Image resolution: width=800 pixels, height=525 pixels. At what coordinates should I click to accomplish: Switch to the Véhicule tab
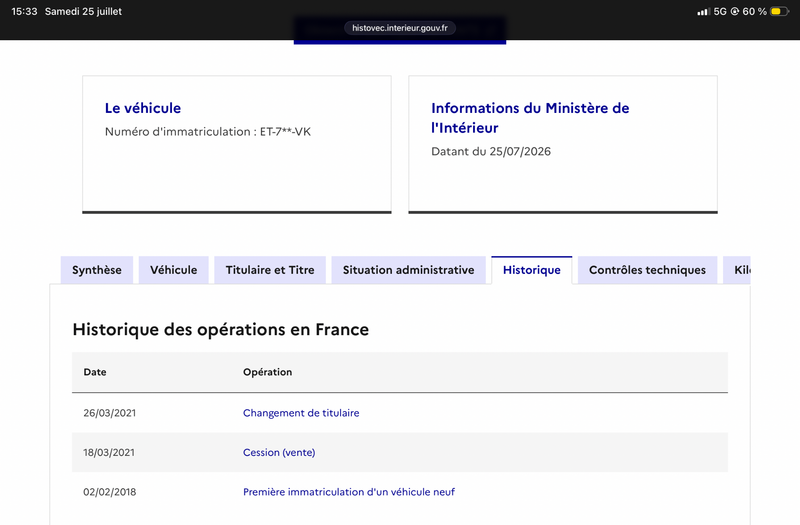tap(173, 270)
